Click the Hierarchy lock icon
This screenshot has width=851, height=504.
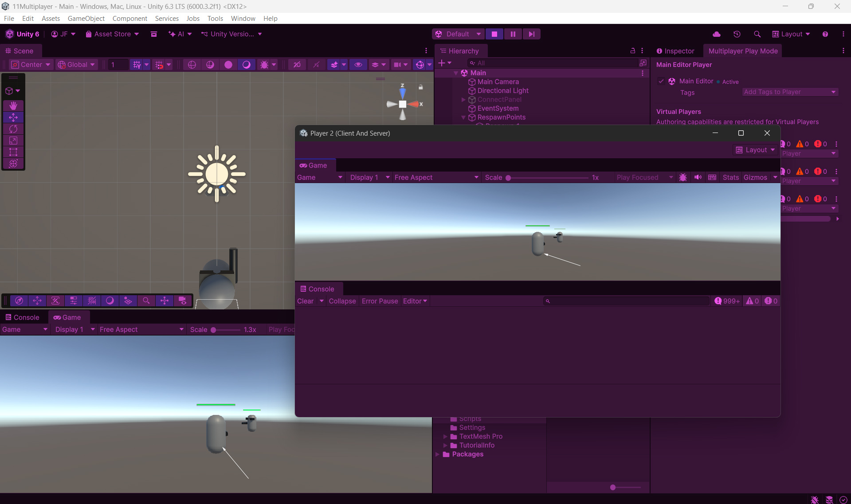pos(632,51)
